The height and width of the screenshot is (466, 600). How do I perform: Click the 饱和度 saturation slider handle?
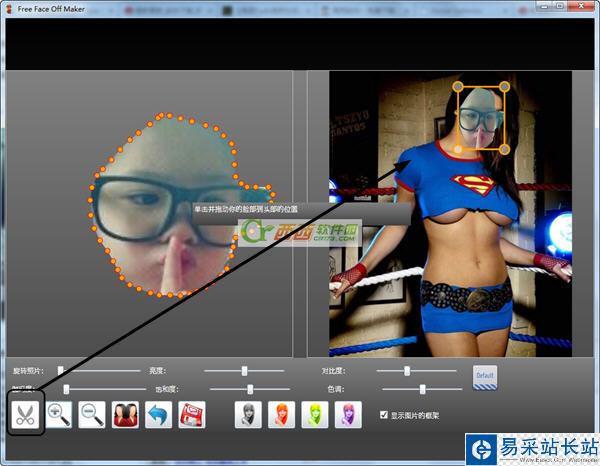pyautogui.click(x=250, y=389)
